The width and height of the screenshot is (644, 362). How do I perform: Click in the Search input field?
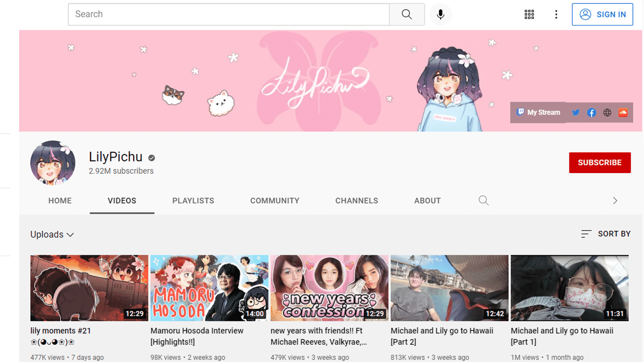(x=229, y=14)
